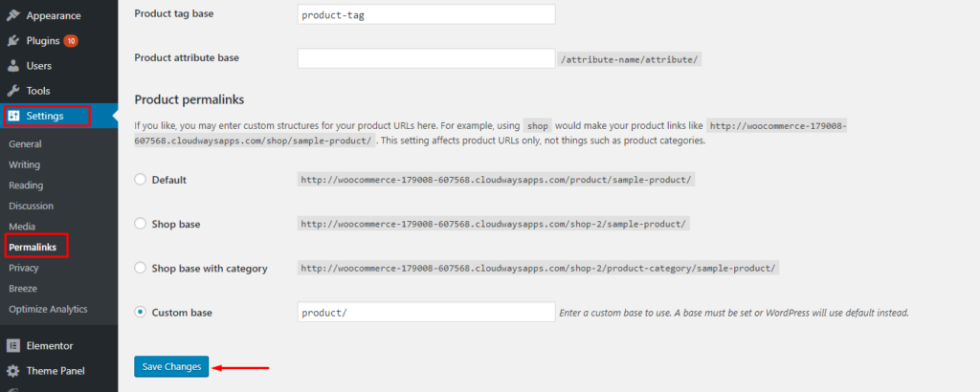This screenshot has height=392, width=980.
Task: Click the Users person icon
Action: 13,66
